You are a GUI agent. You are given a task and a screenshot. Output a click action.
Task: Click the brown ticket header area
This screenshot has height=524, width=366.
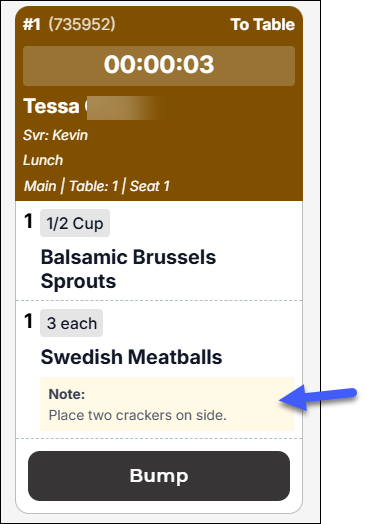159,104
